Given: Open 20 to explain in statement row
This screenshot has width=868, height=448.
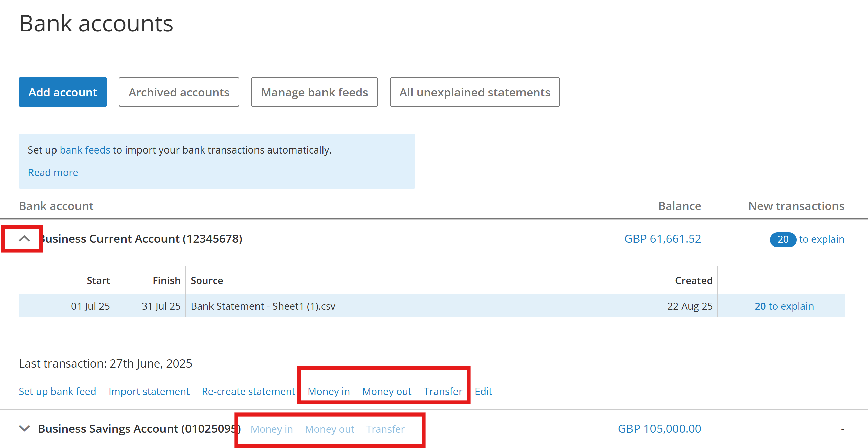Looking at the screenshot, I should (x=784, y=306).
